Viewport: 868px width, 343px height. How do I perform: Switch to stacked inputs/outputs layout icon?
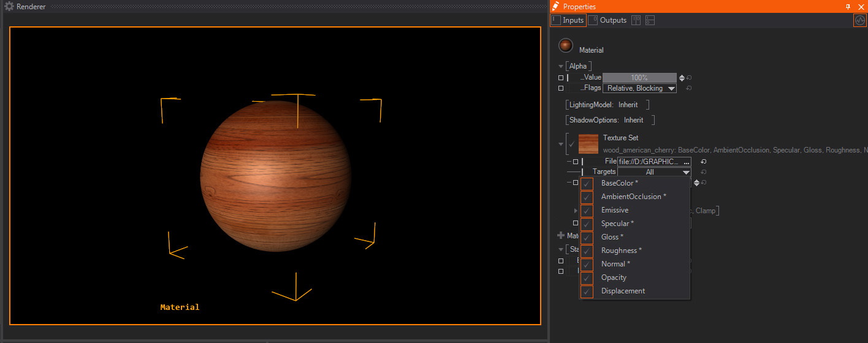(650, 20)
